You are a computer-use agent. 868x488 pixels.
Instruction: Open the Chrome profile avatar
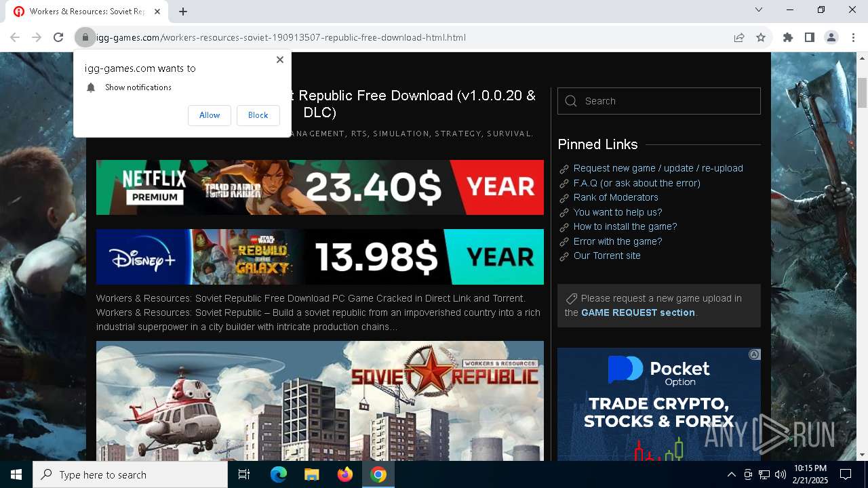pos(831,37)
